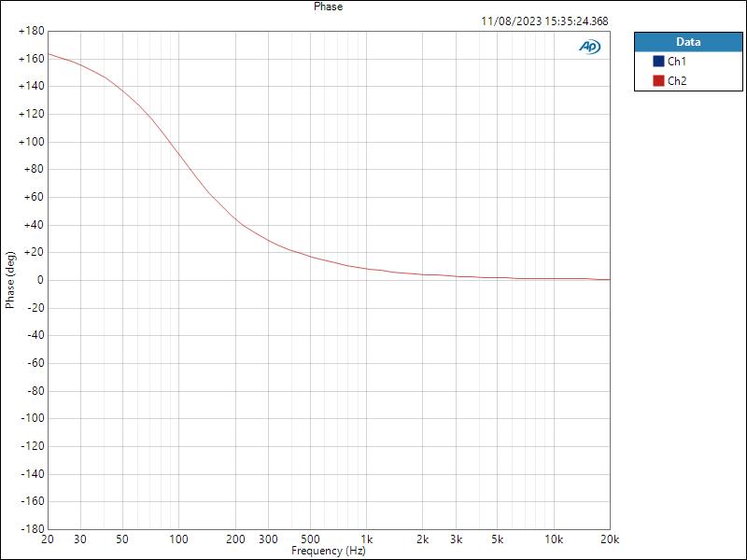Click the 20k frequency tick label
The image size is (747, 560).
click(611, 539)
